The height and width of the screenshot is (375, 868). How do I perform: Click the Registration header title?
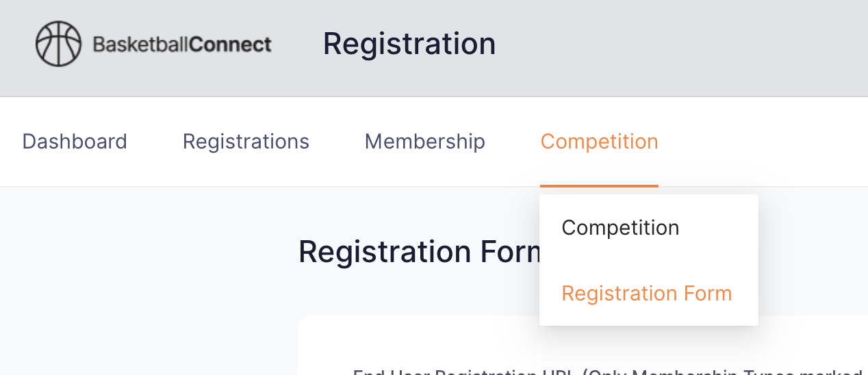click(409, 44)
